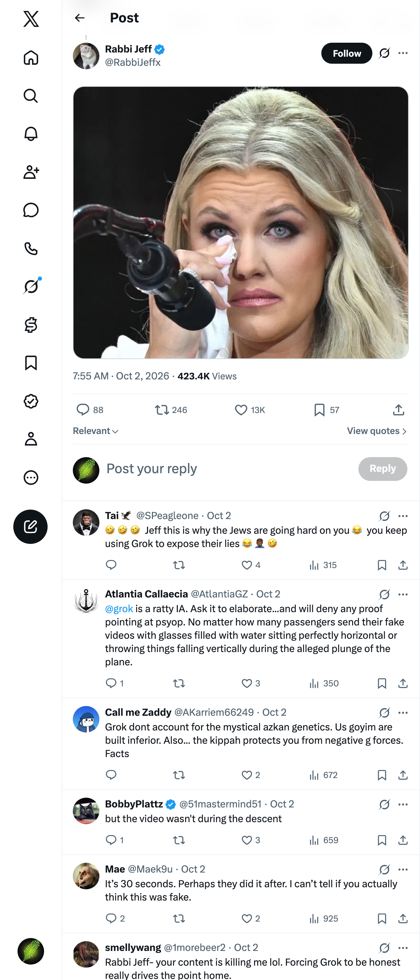Open the Notifications bell

(31, 134)
